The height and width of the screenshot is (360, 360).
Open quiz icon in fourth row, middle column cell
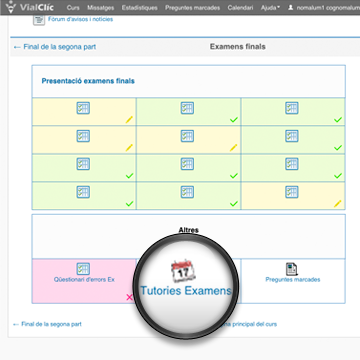187,192
